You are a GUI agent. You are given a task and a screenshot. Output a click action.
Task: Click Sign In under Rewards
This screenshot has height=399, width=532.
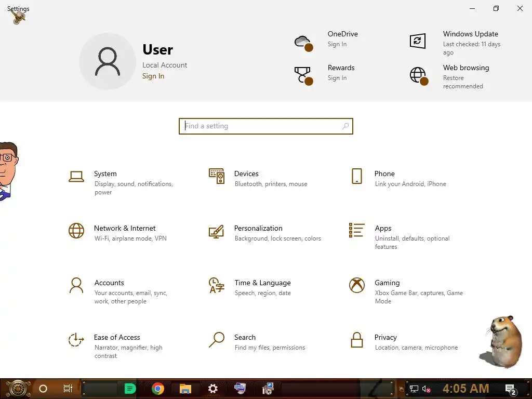(x=337, y=78)
